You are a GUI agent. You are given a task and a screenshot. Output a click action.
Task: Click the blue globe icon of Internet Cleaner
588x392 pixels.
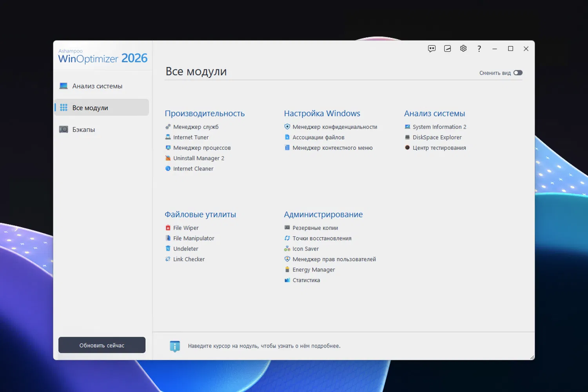168,169
